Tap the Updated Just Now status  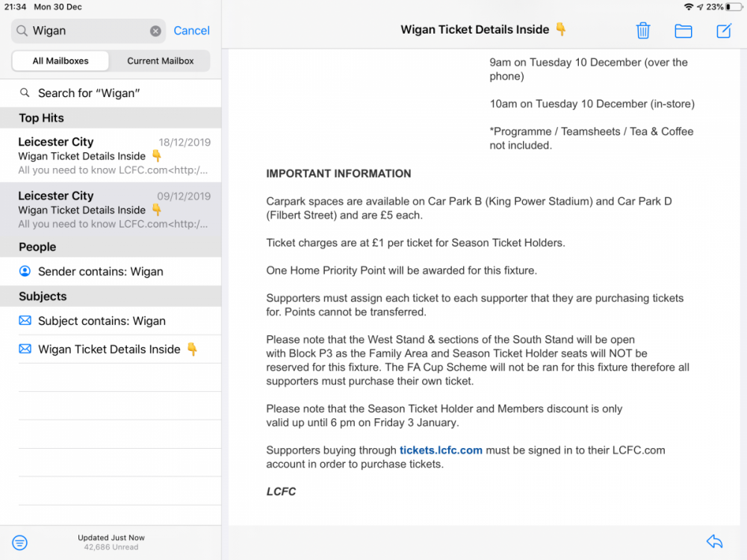[111, 538]
